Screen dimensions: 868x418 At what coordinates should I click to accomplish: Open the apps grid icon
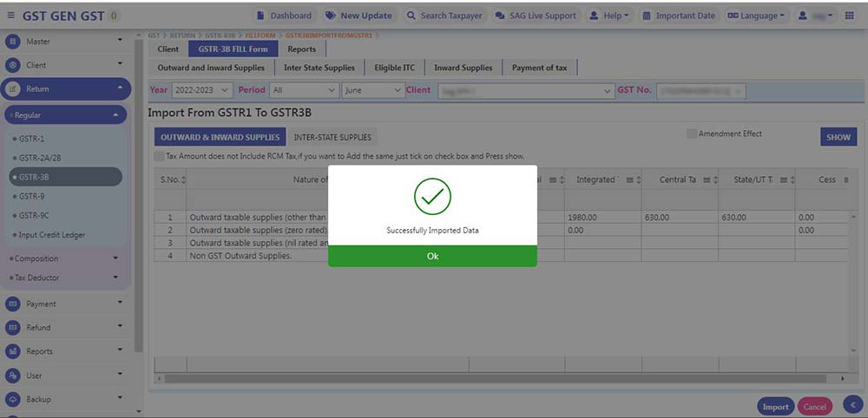coord(849,16)
